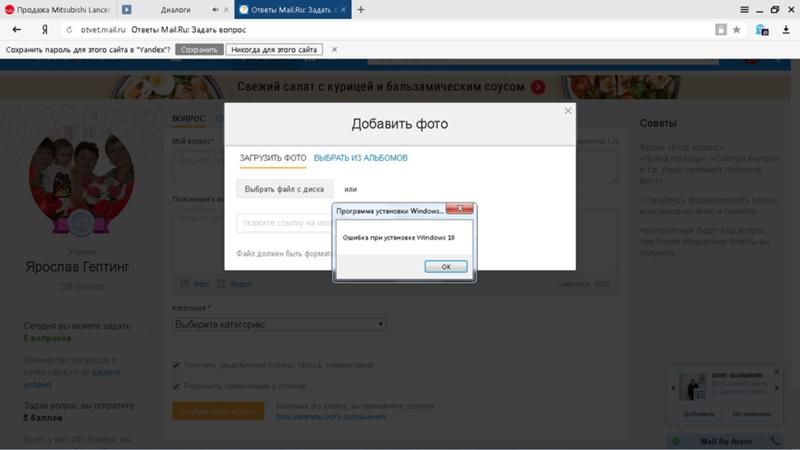Click the Фото attach link
This screenshot has width=800, height=450.
[202, 284]
